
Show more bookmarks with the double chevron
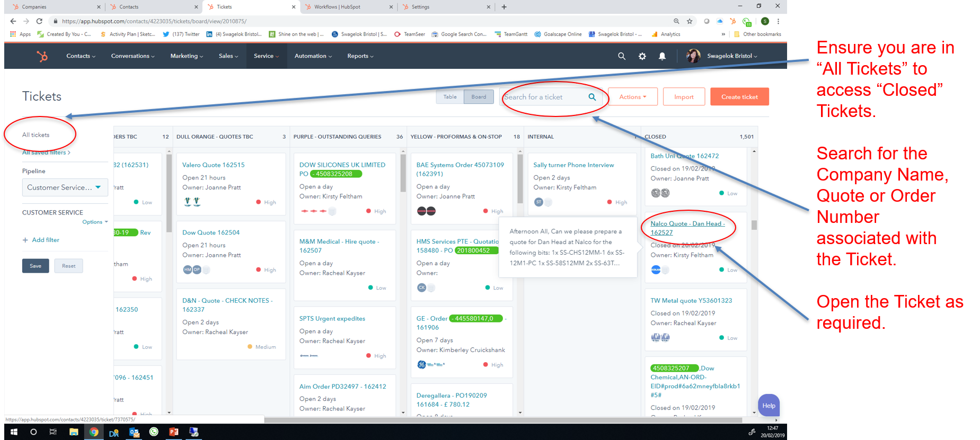[723, 34]
